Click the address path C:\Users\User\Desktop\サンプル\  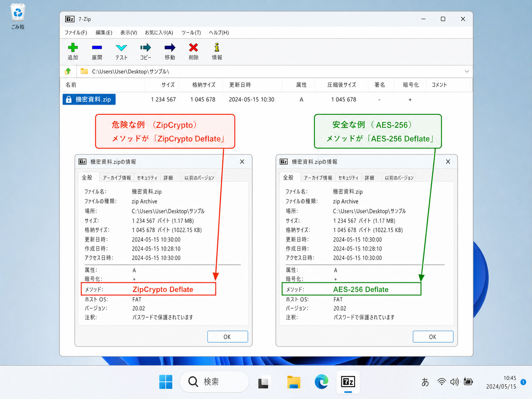pos(130,71)
